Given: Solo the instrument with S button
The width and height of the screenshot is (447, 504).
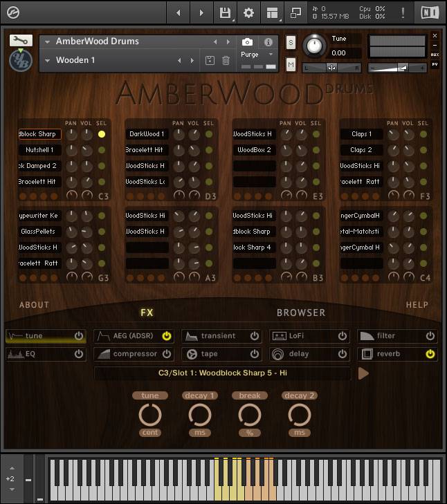Looking at the screenshot, I should 291,43.
